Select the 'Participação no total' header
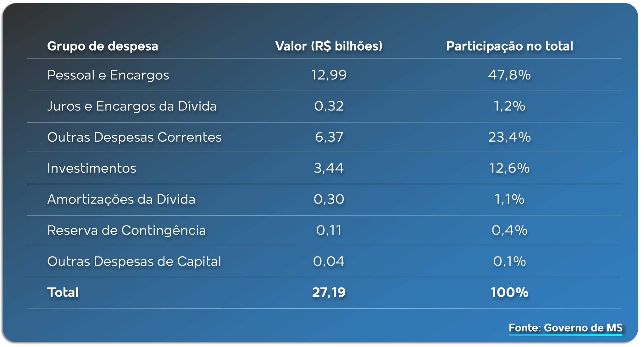This screenshot has height=347, width=644. (x=509, y=46)
